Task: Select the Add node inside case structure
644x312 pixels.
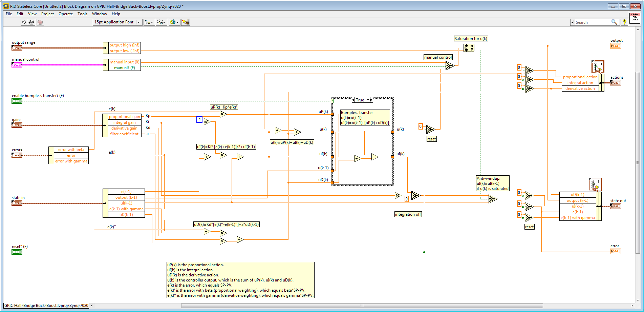Action: tap(357, 158)
